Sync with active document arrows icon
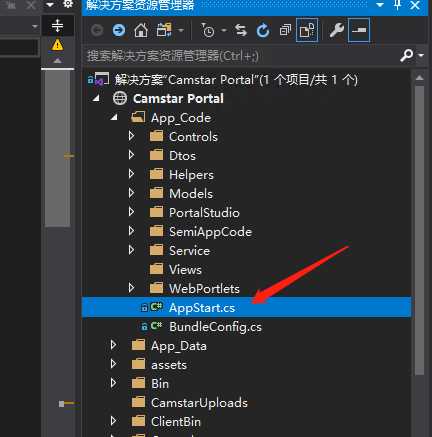The image size is (432, 437). pos(241,31)
